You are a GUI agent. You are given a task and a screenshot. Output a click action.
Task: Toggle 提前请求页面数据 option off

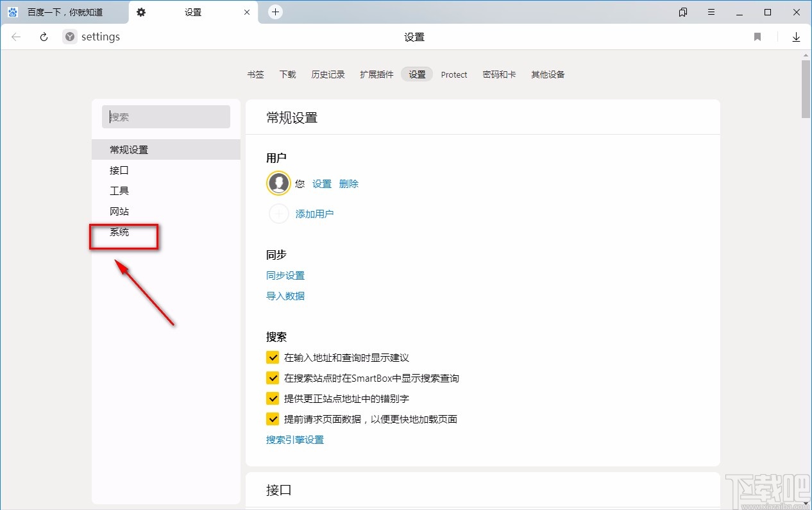[273, 419]
